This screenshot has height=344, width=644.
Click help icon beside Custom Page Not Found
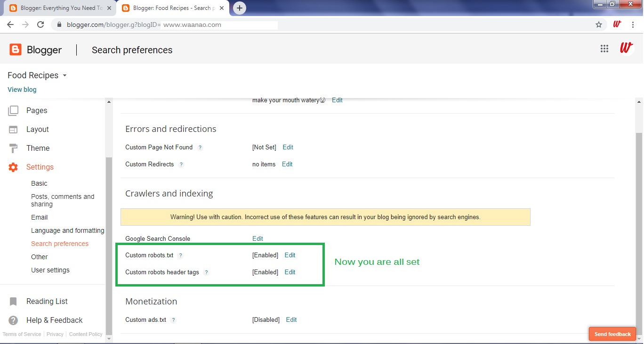click(200, 147)
